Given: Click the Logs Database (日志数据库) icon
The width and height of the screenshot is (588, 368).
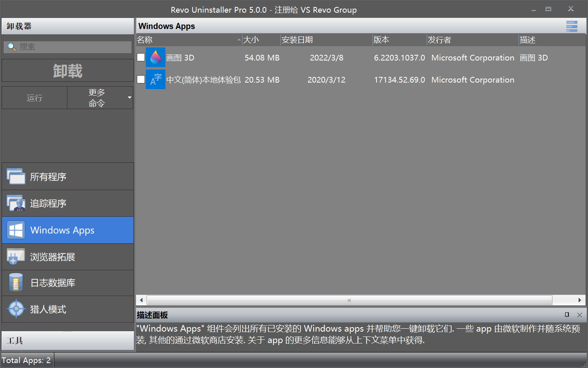Looking at the screenshot, I should (16, 283).
